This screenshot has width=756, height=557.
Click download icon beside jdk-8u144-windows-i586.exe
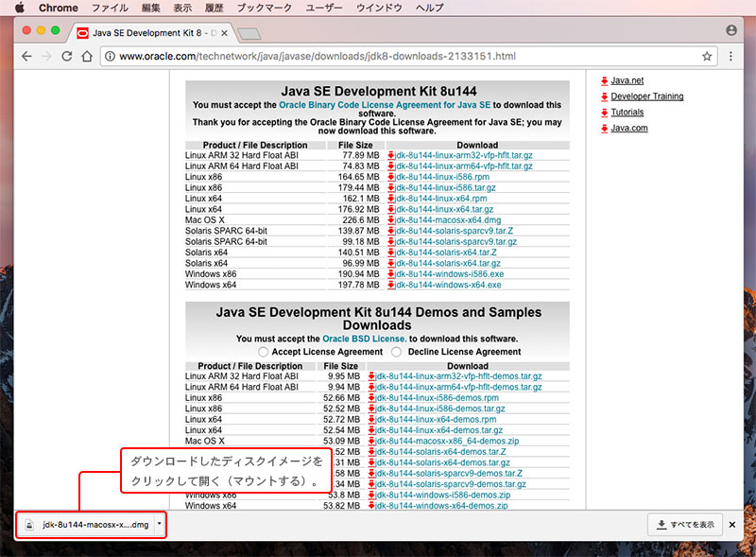pos(391,274)
